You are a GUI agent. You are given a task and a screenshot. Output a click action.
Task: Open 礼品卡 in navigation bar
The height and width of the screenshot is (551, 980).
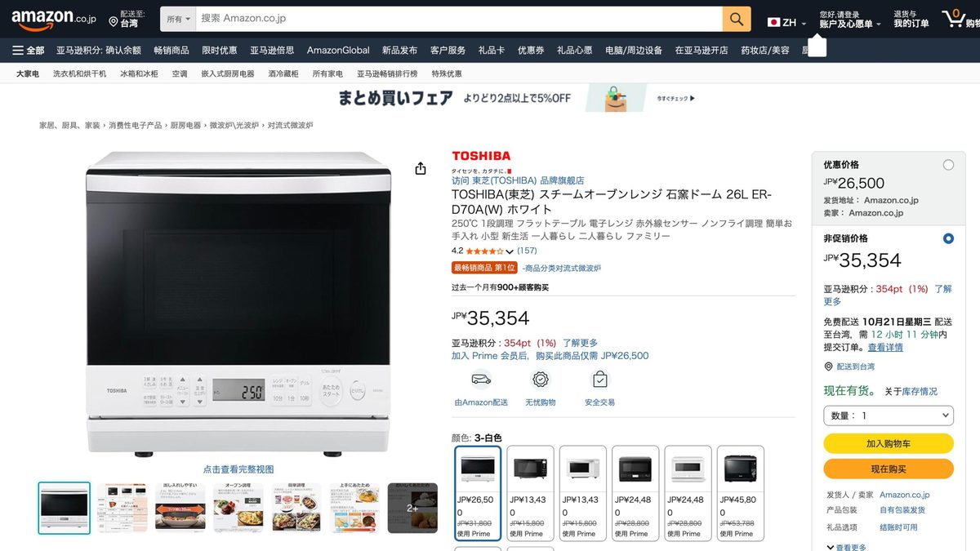point(492,50)
